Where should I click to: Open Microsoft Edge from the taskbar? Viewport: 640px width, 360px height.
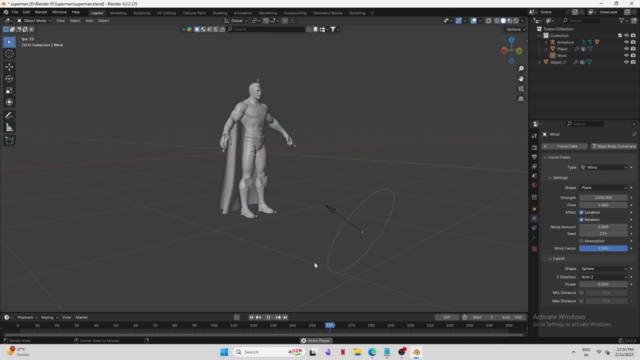[372, 352]
